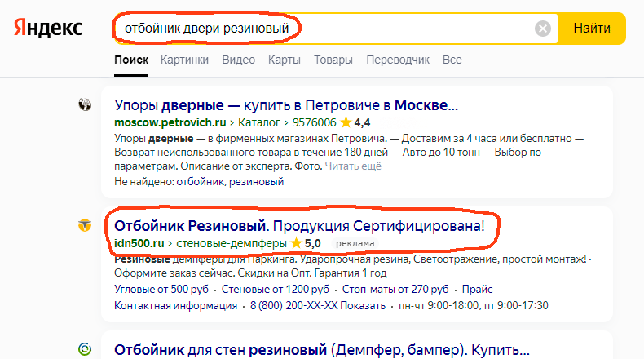Switch to the Картинки tab
The height and width of the screenshot is (359, 644).
pos(184,60)
